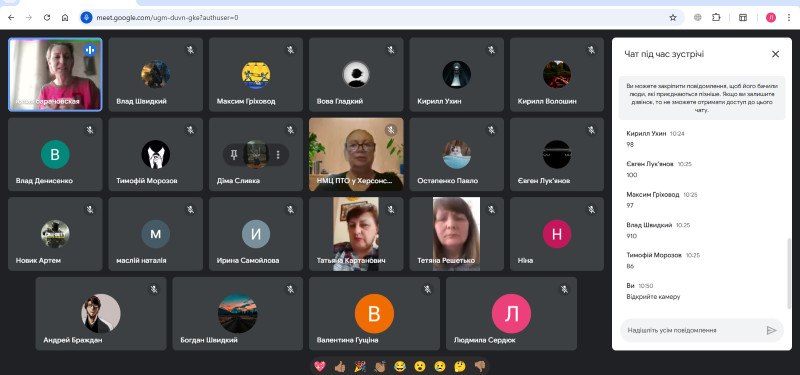Screen dimensions: 800x375
Task: Bookmark this page with the star icon
Action: 673,17
